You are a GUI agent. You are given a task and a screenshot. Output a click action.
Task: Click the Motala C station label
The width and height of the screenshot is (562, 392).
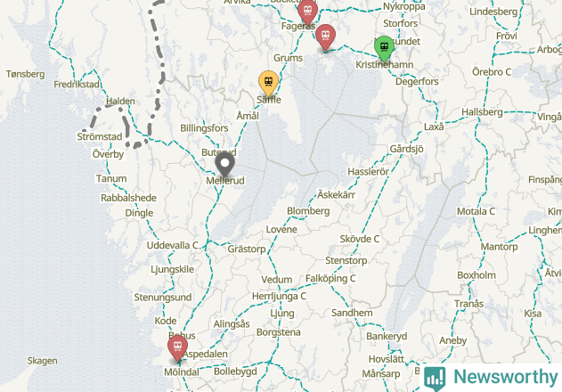pyautogui.click(x=476, y=212)
